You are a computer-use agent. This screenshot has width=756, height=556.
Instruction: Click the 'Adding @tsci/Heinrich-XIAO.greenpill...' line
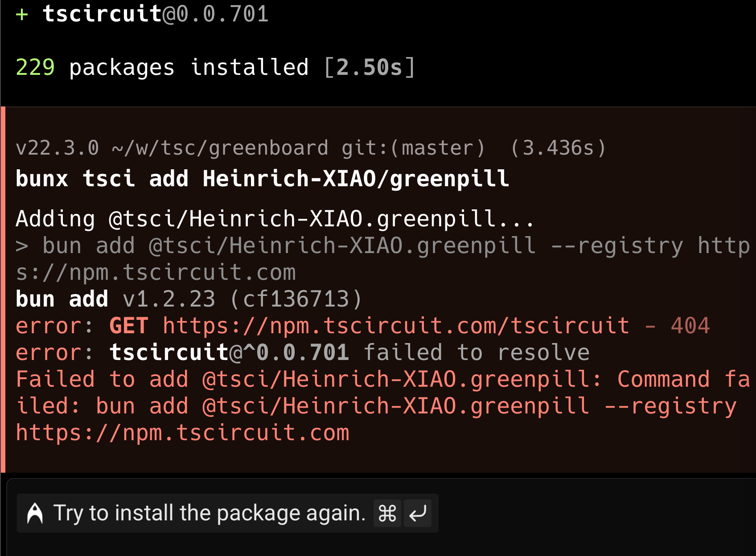click(274, 219)
